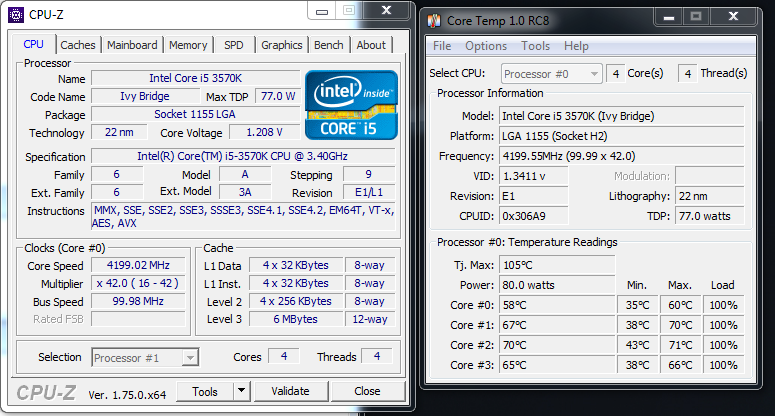This screenshot has width=775, height=416.
Task: Click Core #3 load '100%' value
Action: point(724,365)
